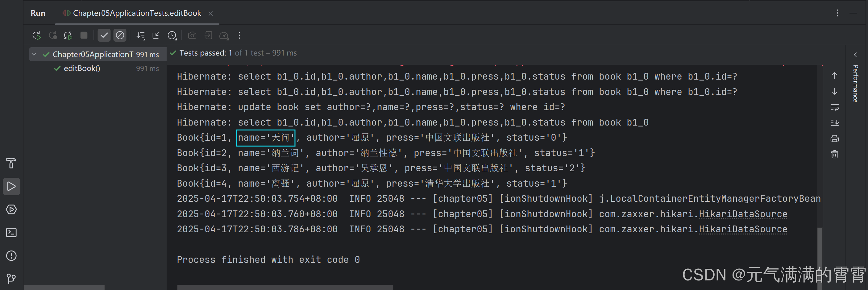Open the Services tool window icon

[x=11, y=209]
